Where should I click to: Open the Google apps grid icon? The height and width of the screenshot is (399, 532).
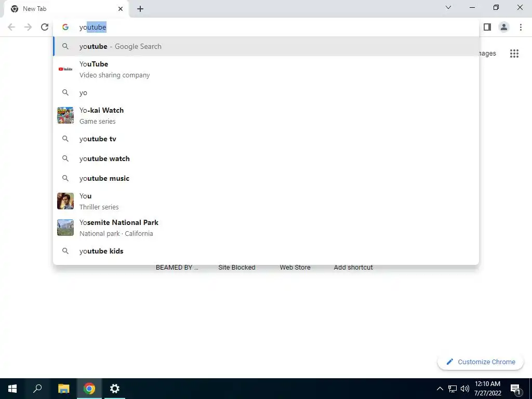click(x=514, y=54)
